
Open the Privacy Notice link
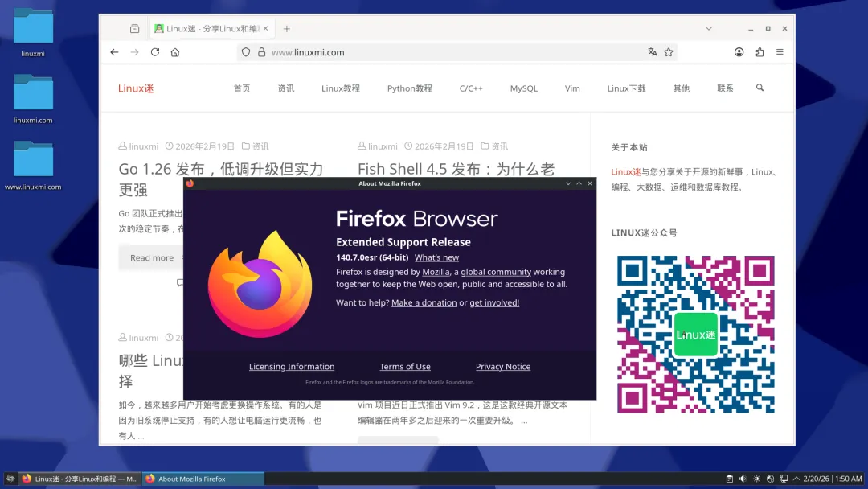(503, 367)
